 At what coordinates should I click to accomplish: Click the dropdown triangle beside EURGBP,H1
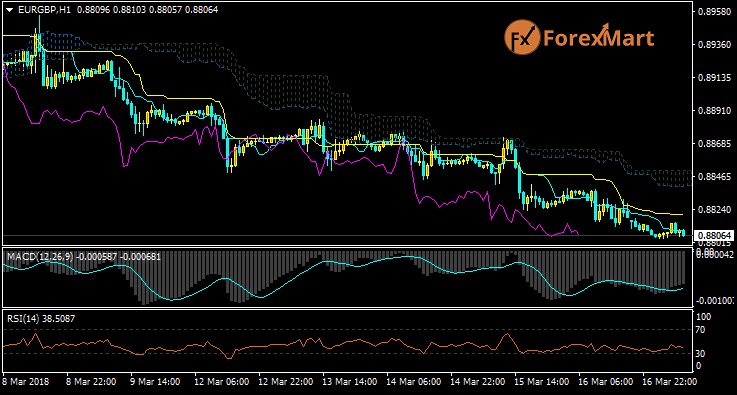9,10
